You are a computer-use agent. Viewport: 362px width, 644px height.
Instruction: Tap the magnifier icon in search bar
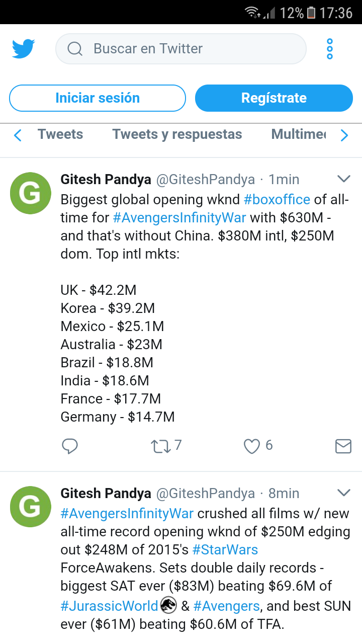75,49
